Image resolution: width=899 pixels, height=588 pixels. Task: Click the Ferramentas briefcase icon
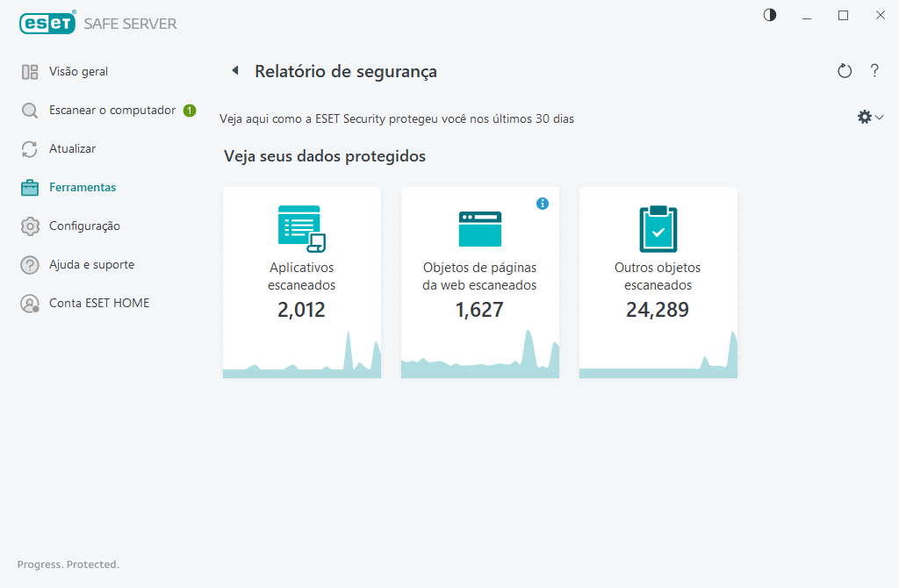(x=30, y=188)
